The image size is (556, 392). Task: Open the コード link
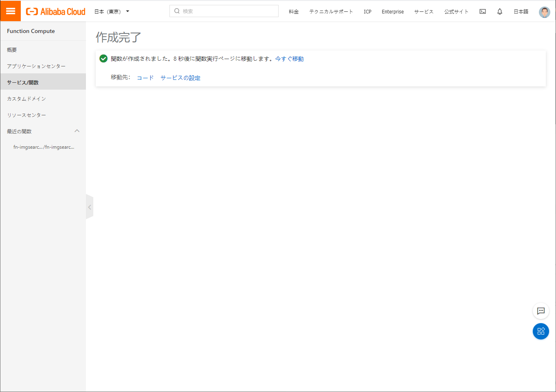tap(145, 77)
